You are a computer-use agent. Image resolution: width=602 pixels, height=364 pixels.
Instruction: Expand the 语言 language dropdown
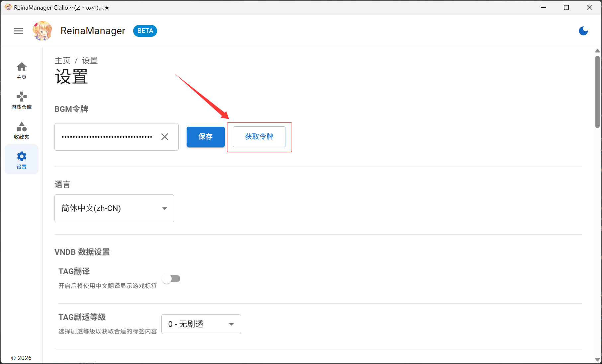(x=114, y=208)
